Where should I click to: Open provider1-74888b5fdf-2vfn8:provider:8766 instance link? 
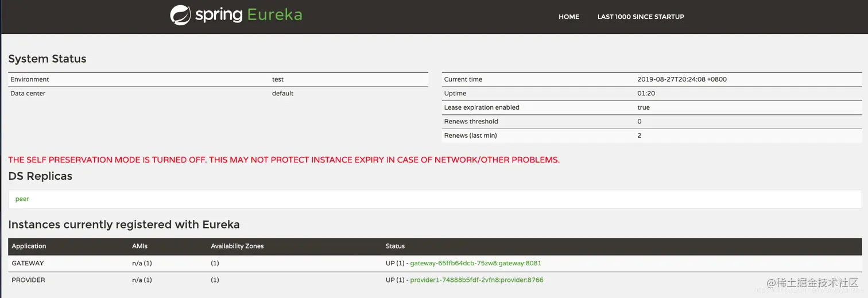pos(476,280)
